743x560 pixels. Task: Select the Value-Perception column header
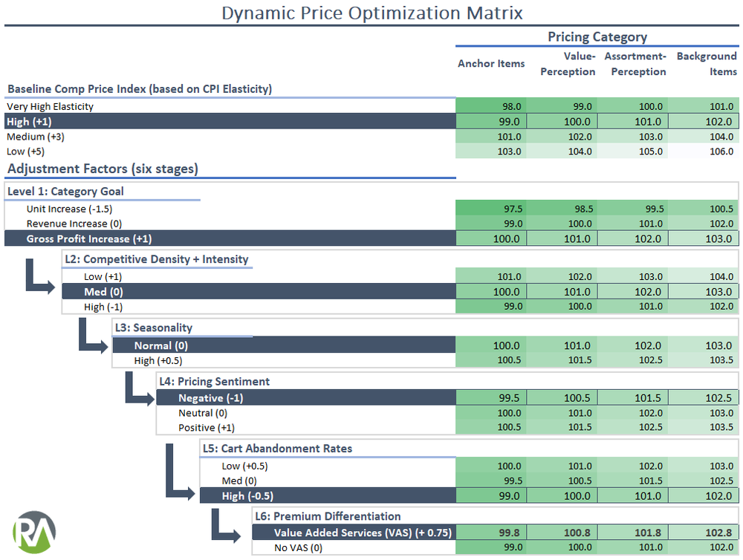(x=568, y=64)
